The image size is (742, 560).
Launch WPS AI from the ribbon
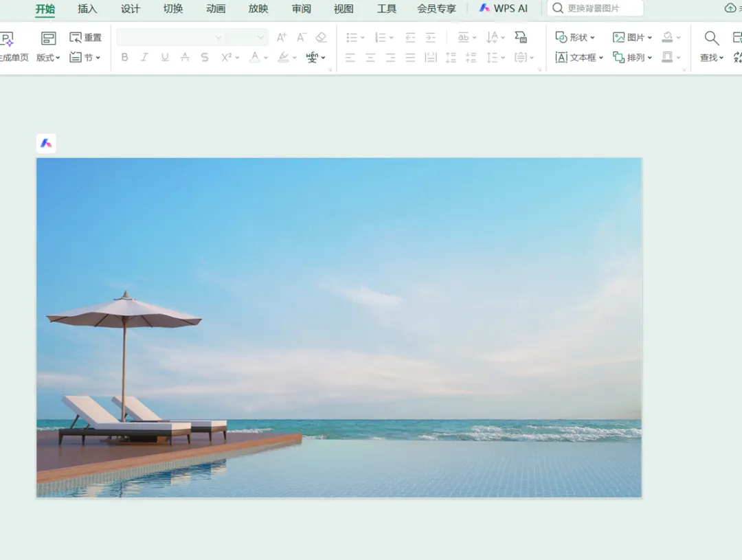click(503, 8)
